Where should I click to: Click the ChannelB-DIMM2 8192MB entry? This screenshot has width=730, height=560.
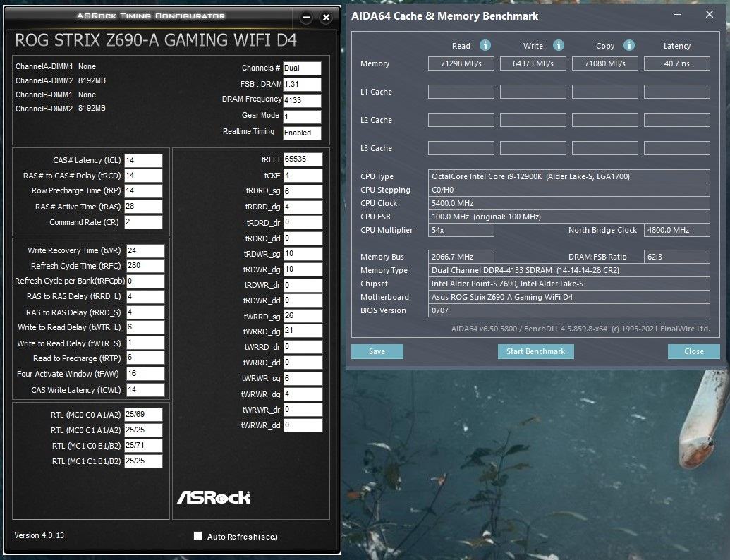[x=61, y=109]
